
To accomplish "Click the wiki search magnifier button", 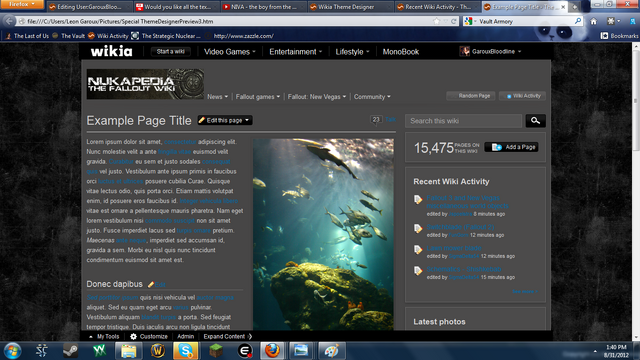I will click(536, 121).
